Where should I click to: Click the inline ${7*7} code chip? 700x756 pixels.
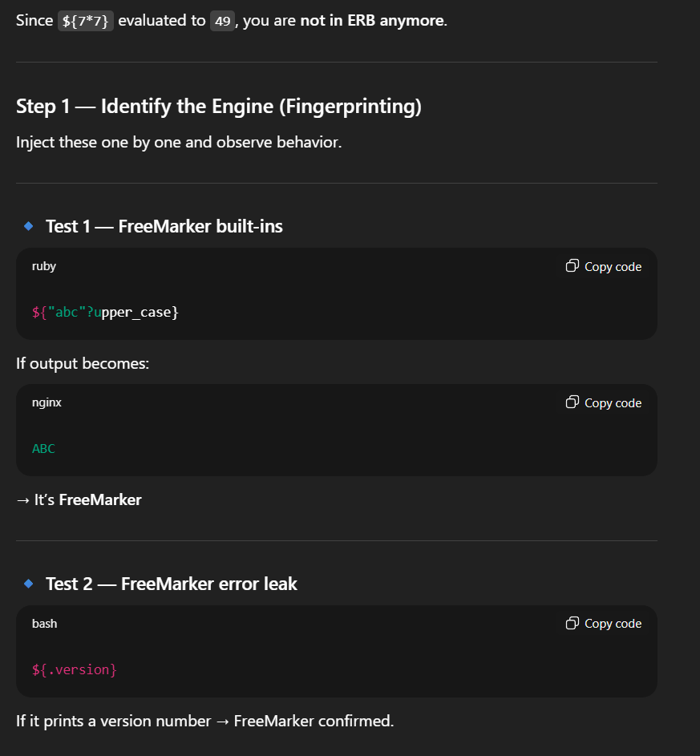(87, 20)
